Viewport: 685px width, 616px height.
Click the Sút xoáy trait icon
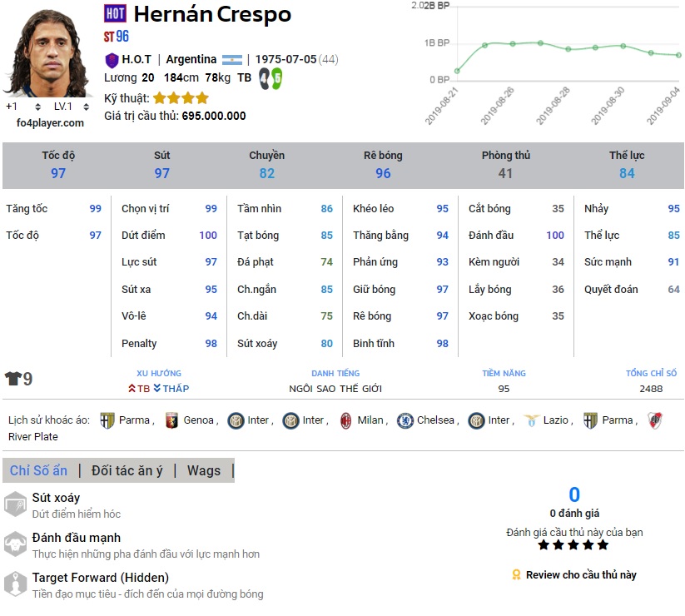(x=15, y=504)
